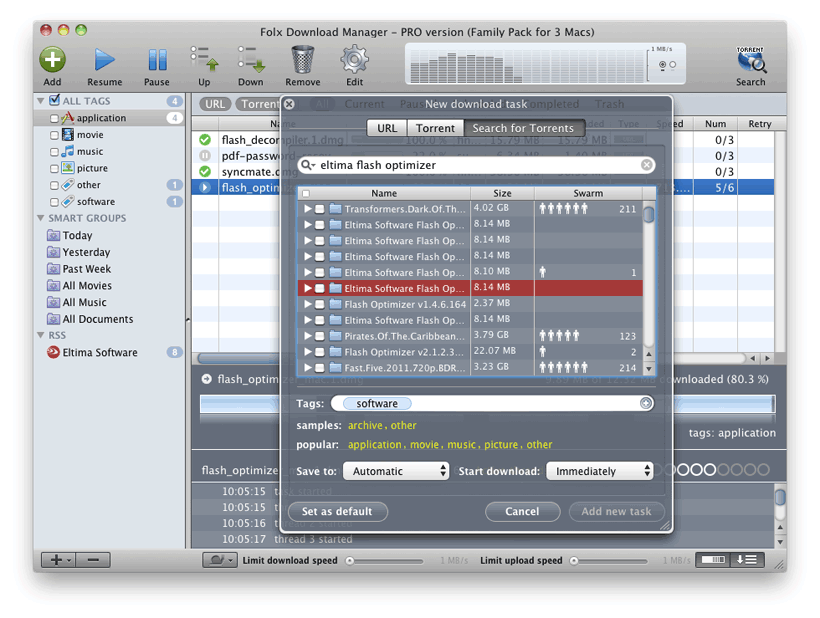This screenshot has width=820, height=618.
Task: Click the torrent list vertical scrollbar thumb
Action: point(648,215)
